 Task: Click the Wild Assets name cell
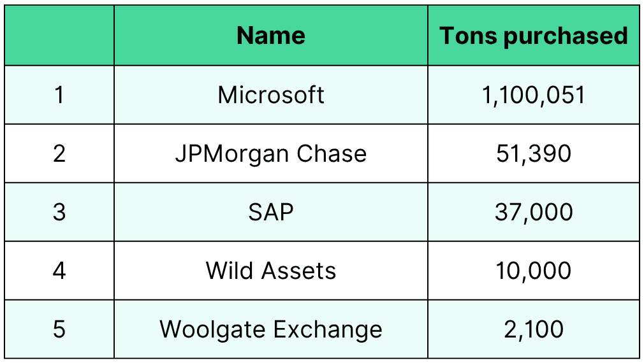coord(271,271)
